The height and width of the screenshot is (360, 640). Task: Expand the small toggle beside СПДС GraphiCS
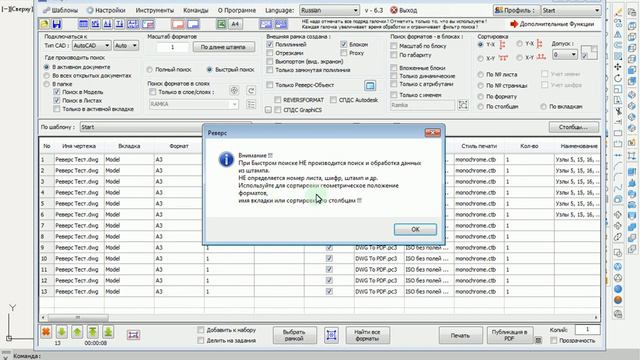(x=268, y=110)
